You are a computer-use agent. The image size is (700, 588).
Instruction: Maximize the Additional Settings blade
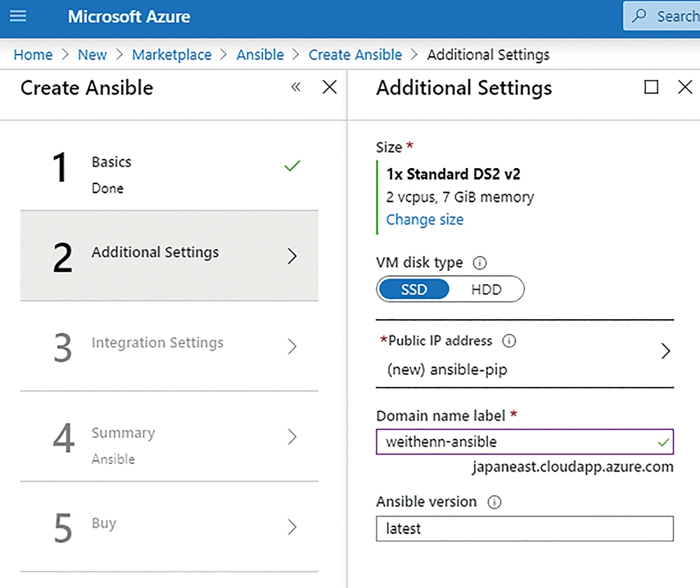coord(651,87)
